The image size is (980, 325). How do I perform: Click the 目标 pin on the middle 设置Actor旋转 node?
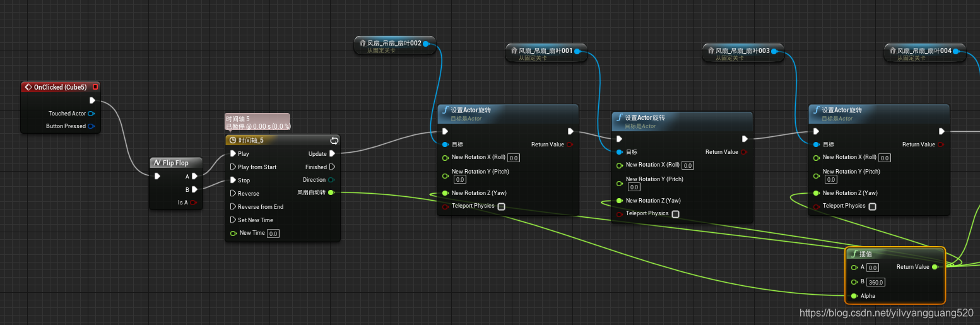[620, 152]
